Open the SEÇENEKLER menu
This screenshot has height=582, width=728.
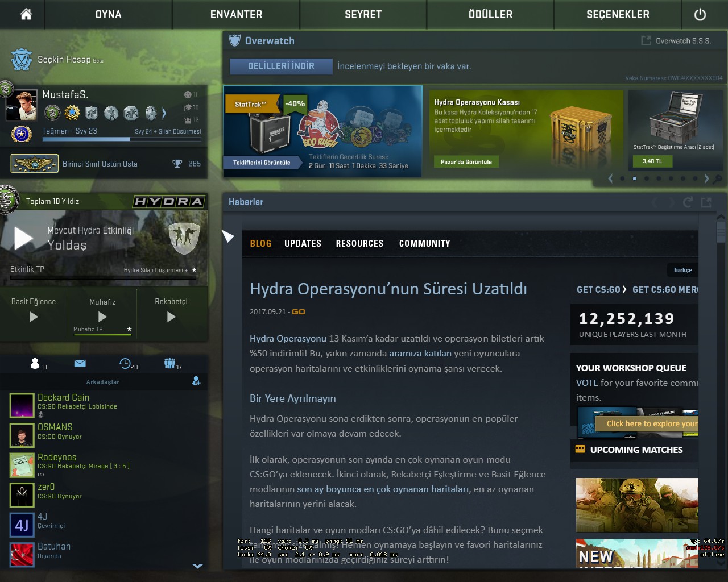click(x=618, y=14)
